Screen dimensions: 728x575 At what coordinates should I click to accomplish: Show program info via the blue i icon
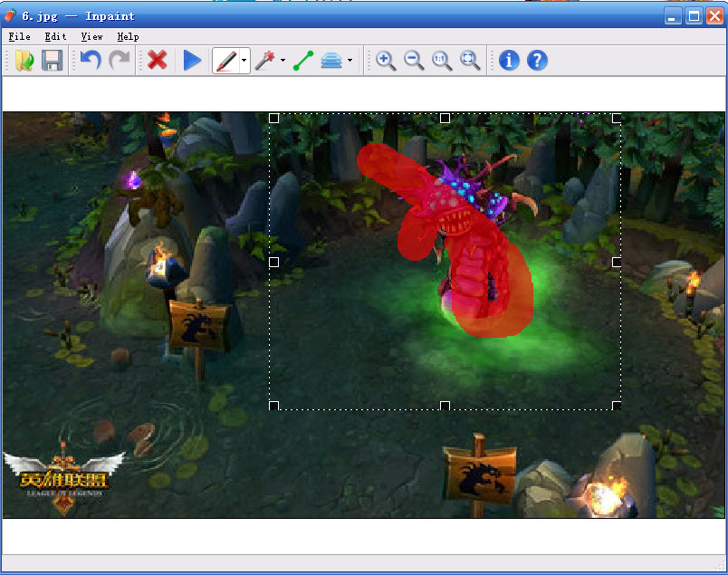(509, 61)
